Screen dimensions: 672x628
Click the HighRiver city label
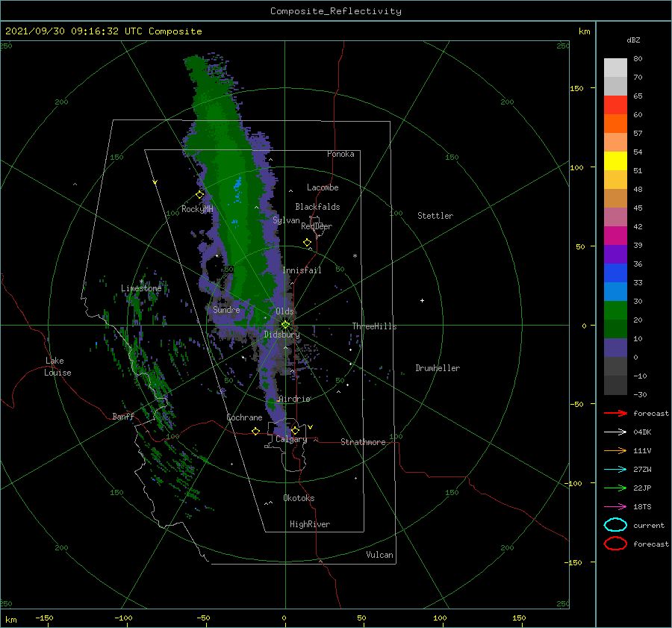tap(310, 524)
